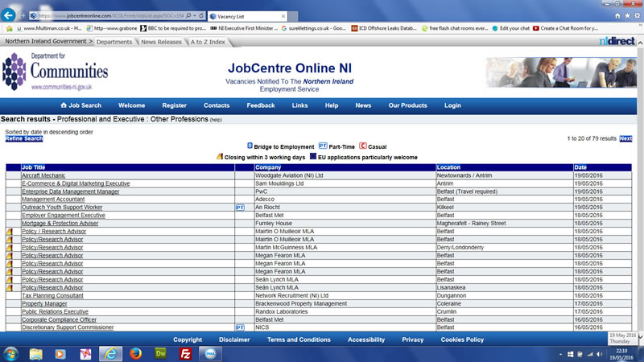This screenshot has height=362, width=644.
Task: Open the Departments tab
Action: coord(114,42)
